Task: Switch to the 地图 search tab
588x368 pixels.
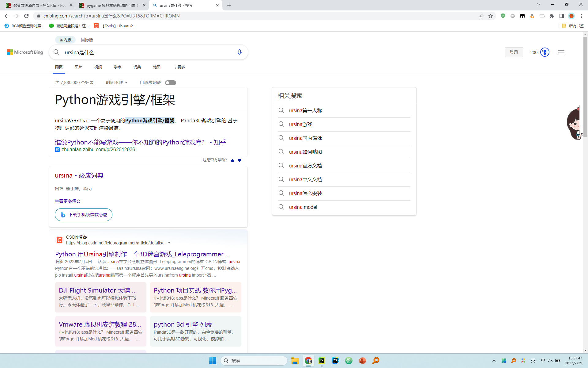Action: (x=157, y=67)
